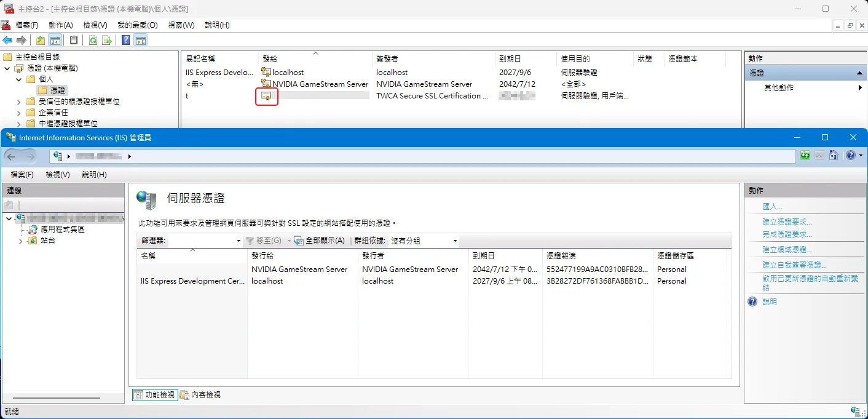Refresh IIS Manager with the green refresh icon
The height and width of the screenshot is (419, 868).
[x=805, y=155]
